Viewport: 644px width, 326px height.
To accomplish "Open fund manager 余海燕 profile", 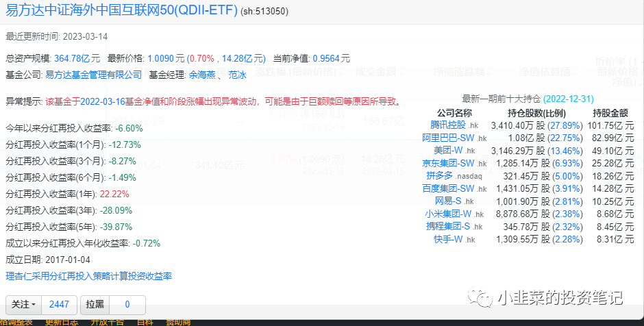I will (x=202, y=75).
